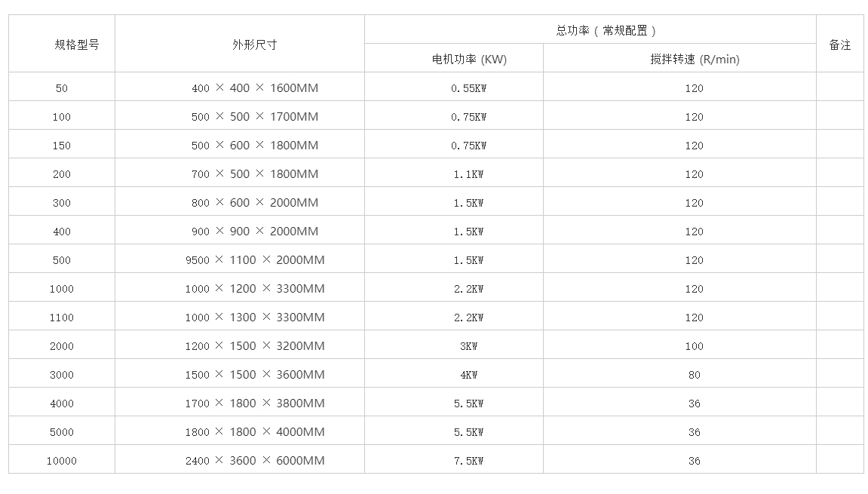Click the 500 × 500 × 1700MM dimension
This screenshot has width=868, height=494.
255,117
